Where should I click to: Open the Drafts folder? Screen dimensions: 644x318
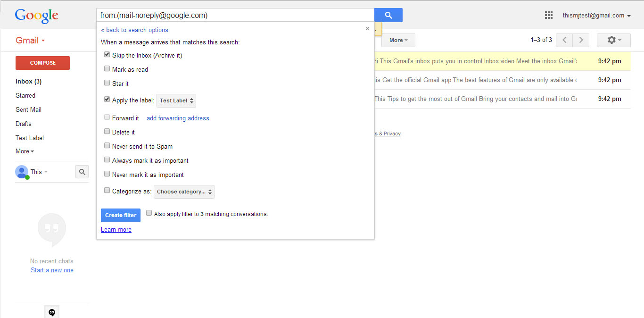[24, 124]
